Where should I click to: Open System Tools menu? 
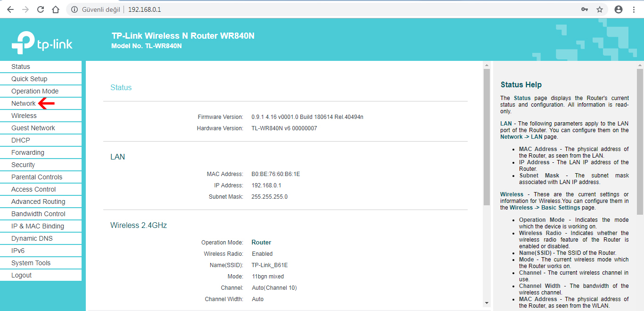tap(41, 263)
